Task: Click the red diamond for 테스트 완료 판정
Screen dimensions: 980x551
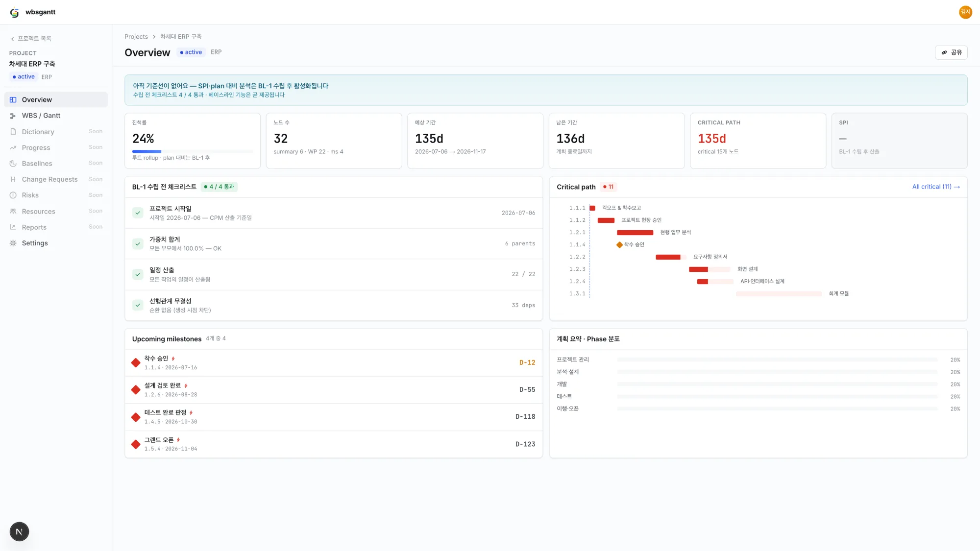Action: [136, 417]
